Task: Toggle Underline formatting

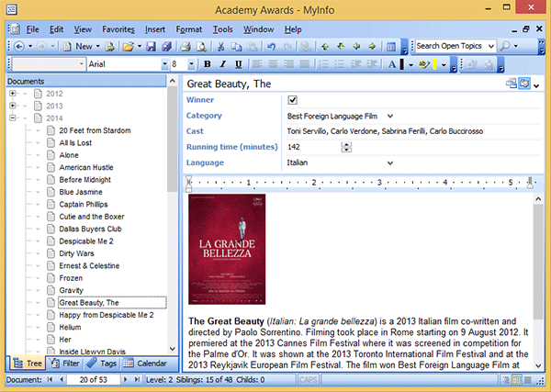Action: click(x=239, y=64)
